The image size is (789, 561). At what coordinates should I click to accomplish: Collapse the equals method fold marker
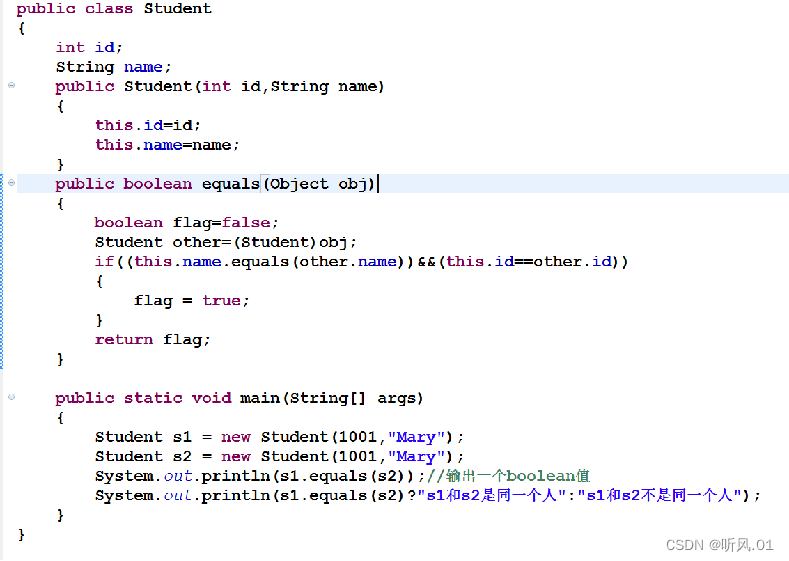(12, 183)
